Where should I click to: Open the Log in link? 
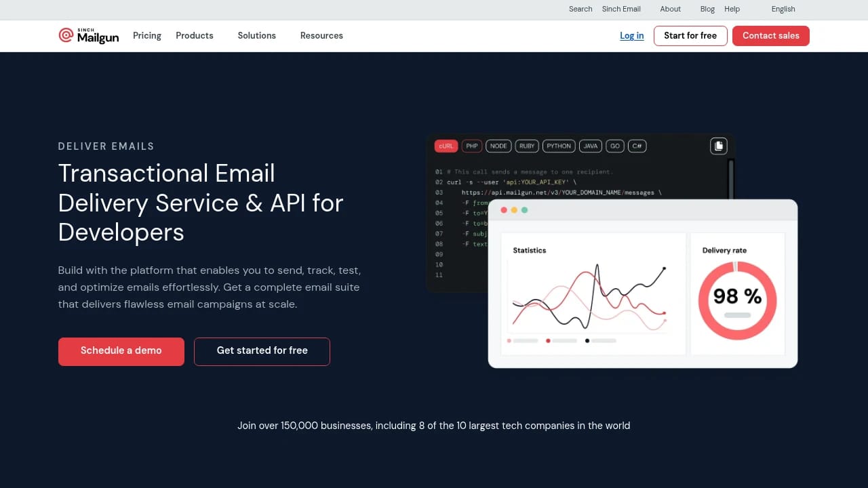click(x=631, y=35)
